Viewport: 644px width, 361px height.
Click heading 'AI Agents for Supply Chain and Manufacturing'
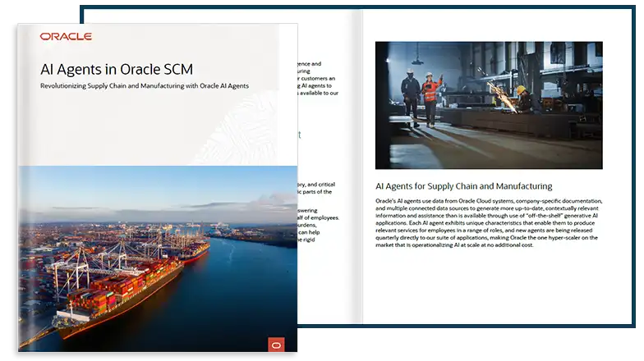click(x=463, y=186)
